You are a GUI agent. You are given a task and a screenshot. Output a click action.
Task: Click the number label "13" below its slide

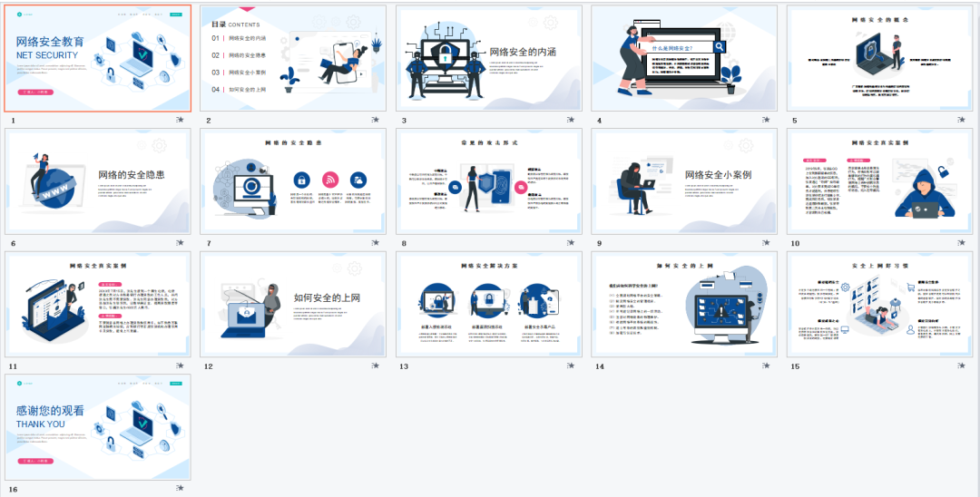405,366
